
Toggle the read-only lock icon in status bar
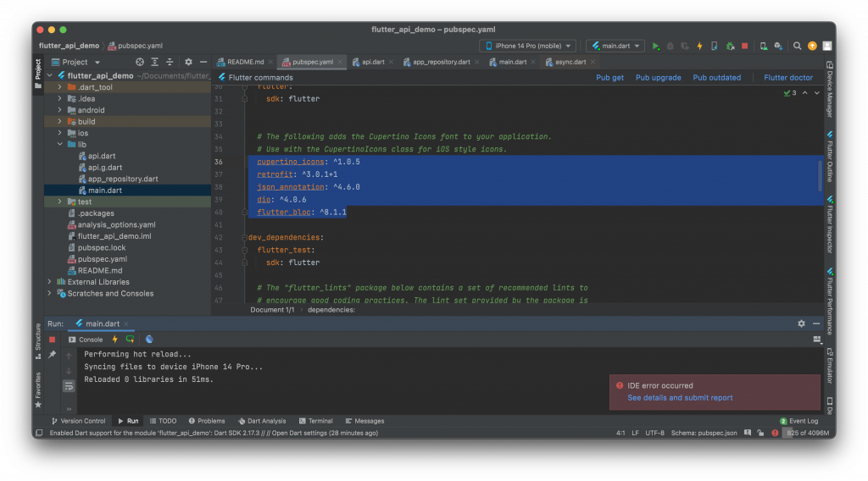pyautogui.click(x=760, y=433)
